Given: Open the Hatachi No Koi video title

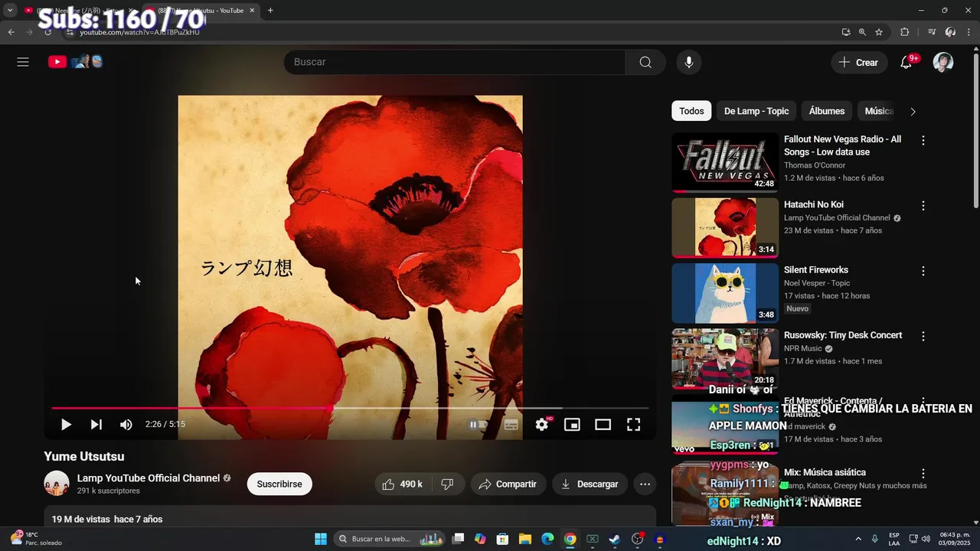Looking at the screenshot, I should tap(814, 204).
